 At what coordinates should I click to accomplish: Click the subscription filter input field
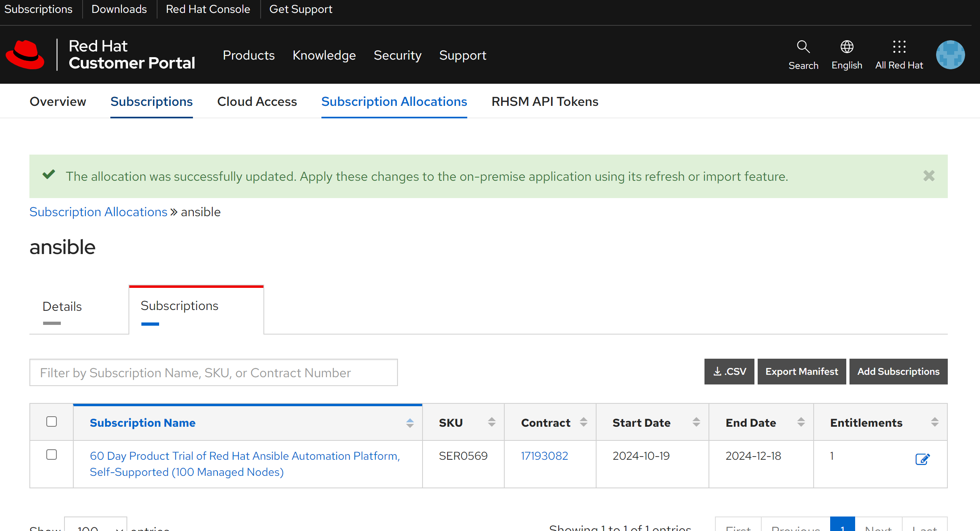coord(213,372)
